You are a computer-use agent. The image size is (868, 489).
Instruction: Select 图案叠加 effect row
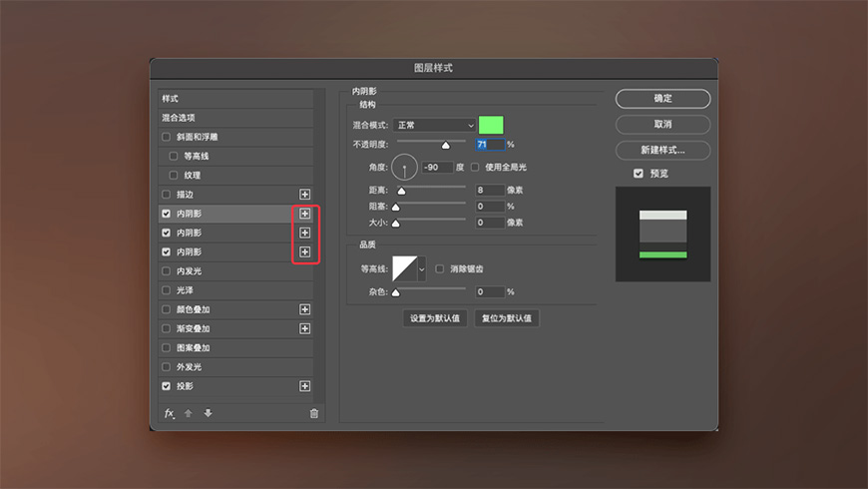click(235, 347)
